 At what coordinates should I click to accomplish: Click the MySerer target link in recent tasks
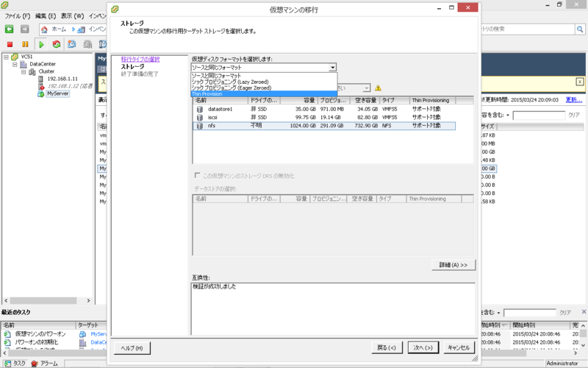click(98, 334)
